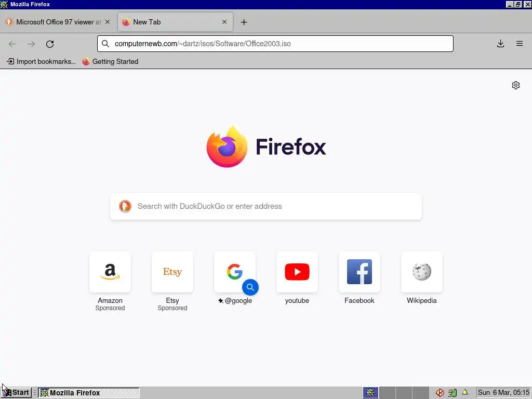Click the muted volume tray icon

pyautogui.click(x=440, y=393)
